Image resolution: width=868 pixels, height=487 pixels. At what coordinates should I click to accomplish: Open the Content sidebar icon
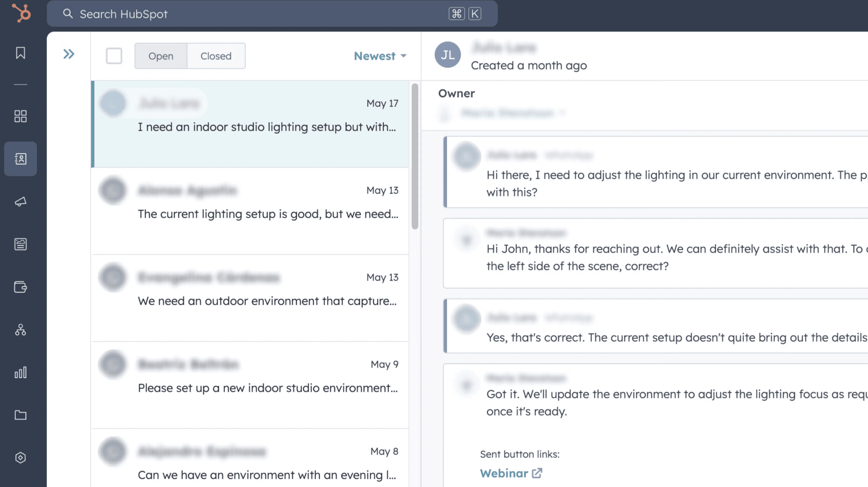[20, 244]
